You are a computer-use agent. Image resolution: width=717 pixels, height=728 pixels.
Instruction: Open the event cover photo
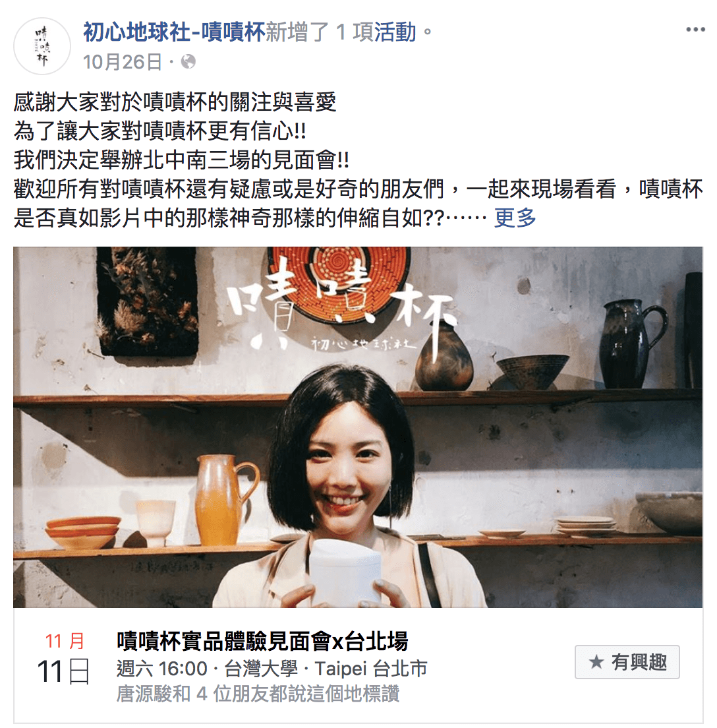[358, 427]
